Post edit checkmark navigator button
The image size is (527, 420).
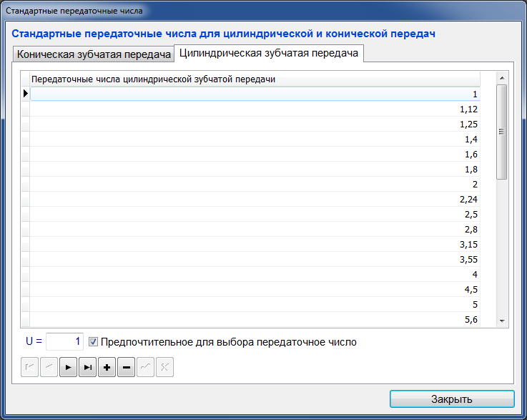(146, 367)
